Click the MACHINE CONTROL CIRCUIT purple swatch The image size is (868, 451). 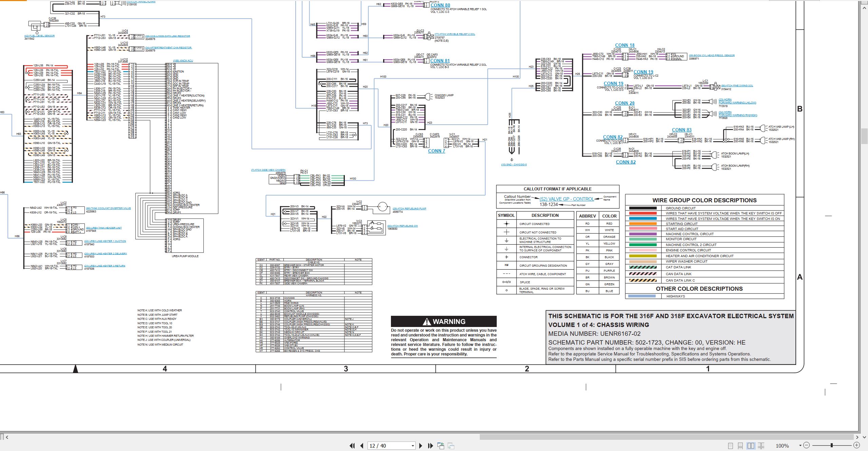tap(643, 234)
